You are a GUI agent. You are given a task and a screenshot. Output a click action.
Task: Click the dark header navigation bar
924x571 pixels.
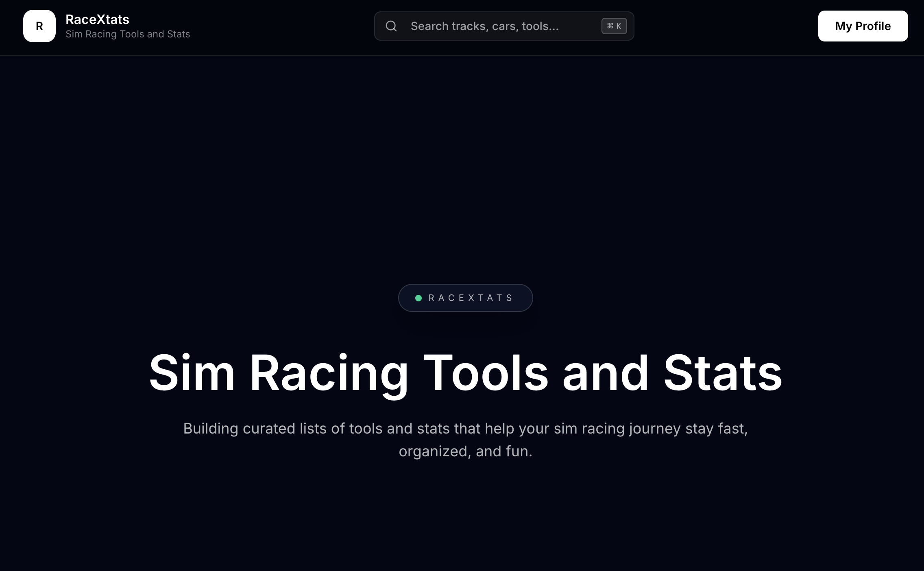click(285, 26)
